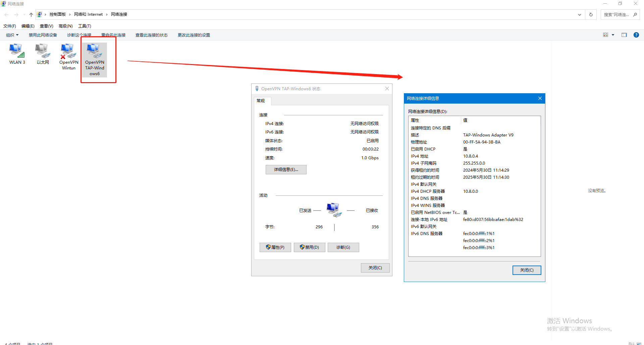Click the 详细信息(E)... button
The width and height of the screenshot is (644, 345).
tap(286, 169)
